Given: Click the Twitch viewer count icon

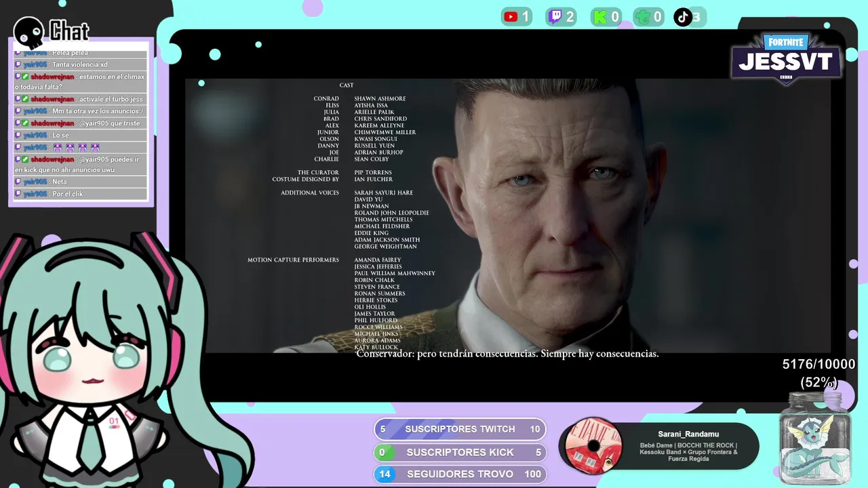Looking at the screenshot, I should (x=555, y=17).
